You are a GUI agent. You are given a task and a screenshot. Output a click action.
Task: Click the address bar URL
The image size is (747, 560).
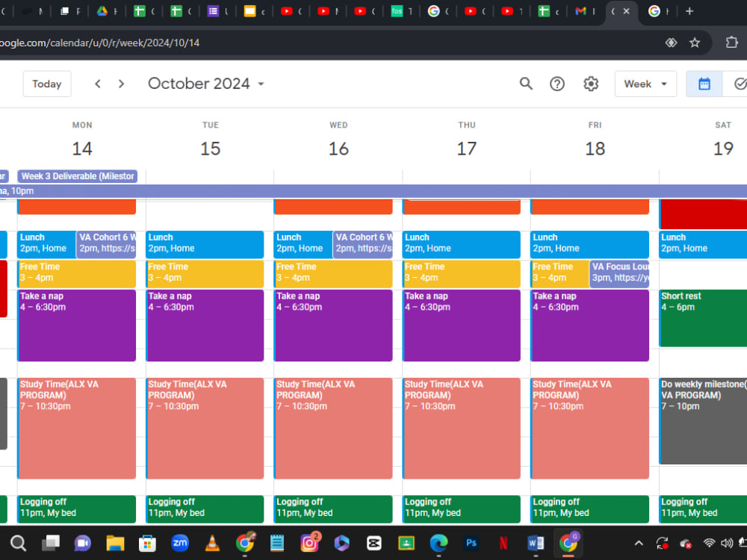tap(99, 43)
